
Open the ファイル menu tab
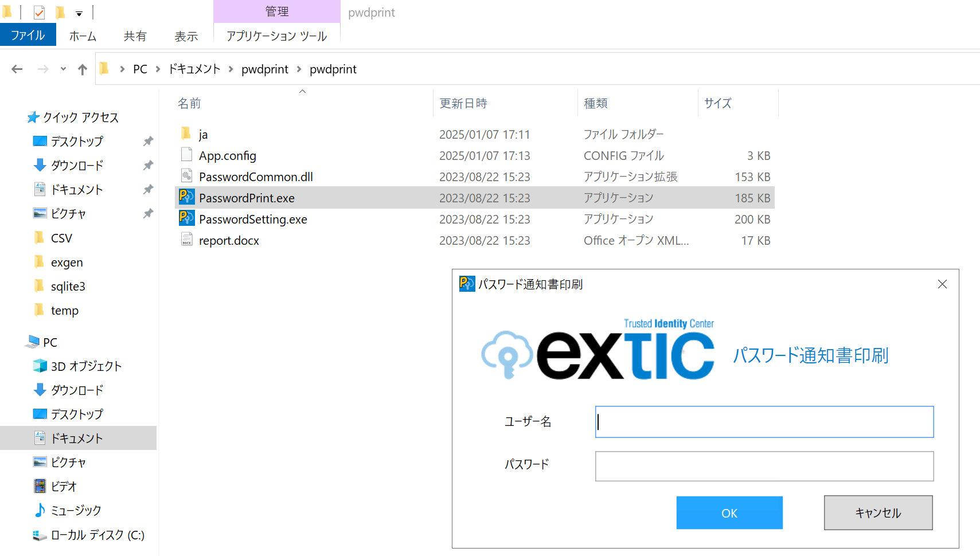(x=28, y=35)
